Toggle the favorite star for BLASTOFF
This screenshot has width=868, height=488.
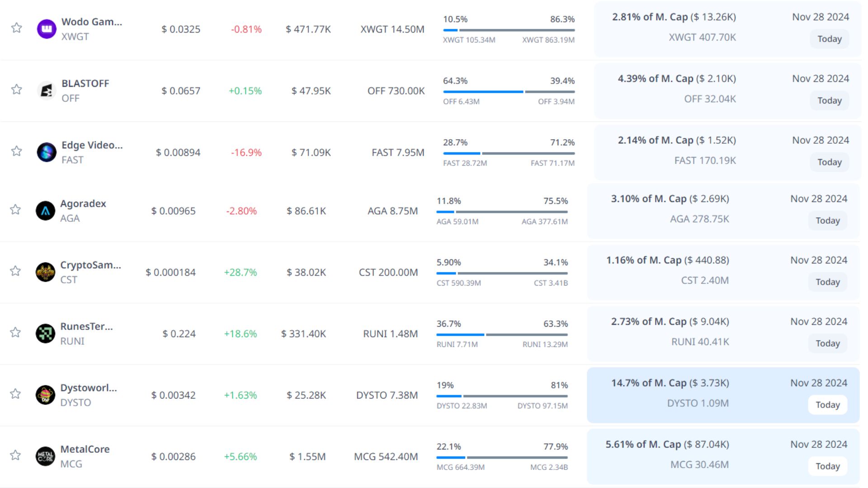pyautogui.click(x=17, y=89)
